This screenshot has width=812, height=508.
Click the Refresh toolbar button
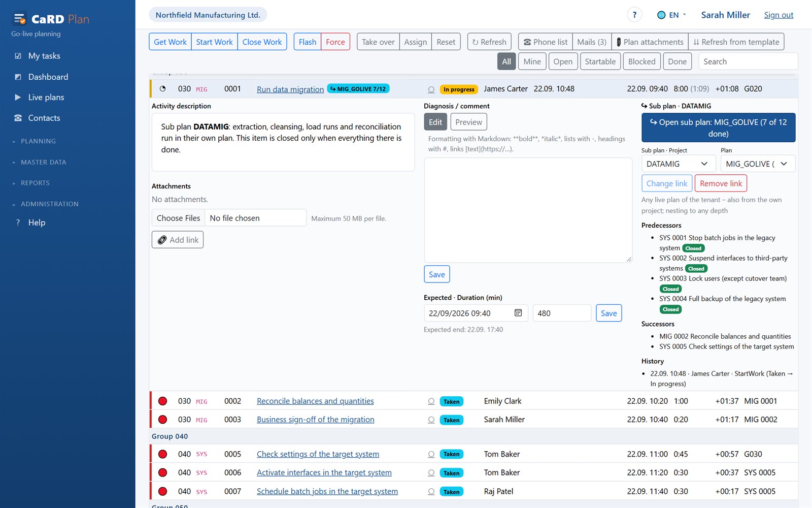[489, 42]
